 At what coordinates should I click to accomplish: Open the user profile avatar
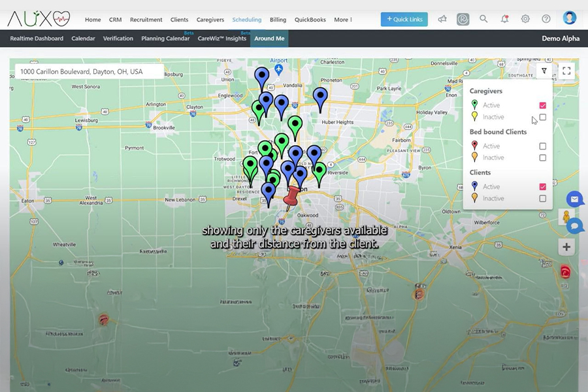click(x=570, y=18)
